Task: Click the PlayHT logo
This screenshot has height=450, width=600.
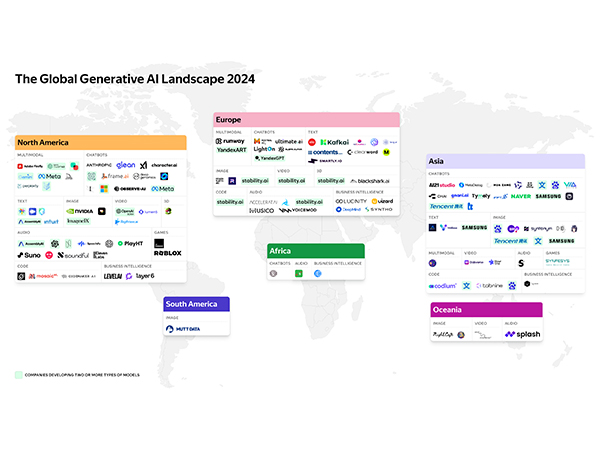Action: point(130,243)
